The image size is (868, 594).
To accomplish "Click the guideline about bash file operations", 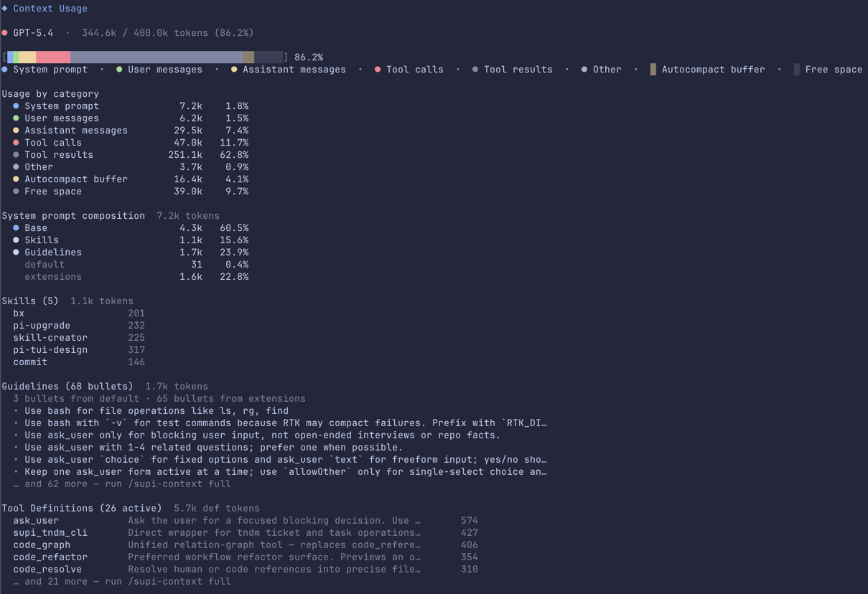I will pyautogui.click(x=151, y=411).
